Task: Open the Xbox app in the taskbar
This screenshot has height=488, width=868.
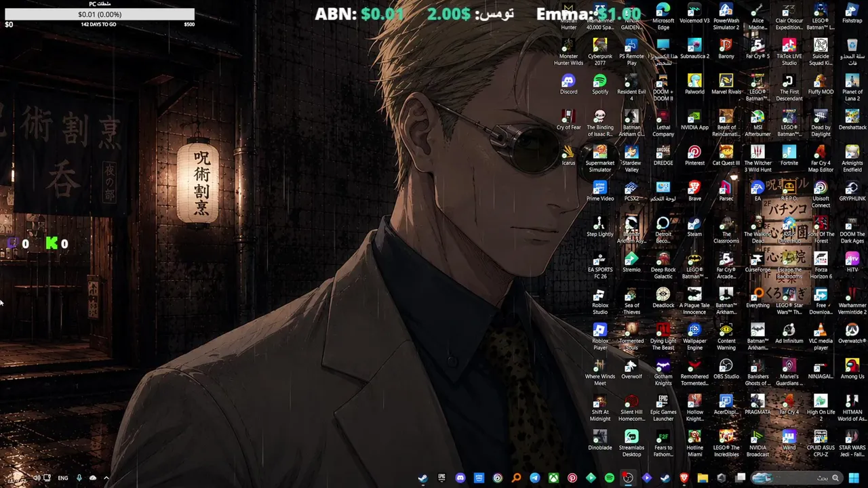Action: (x=553, y=478)
